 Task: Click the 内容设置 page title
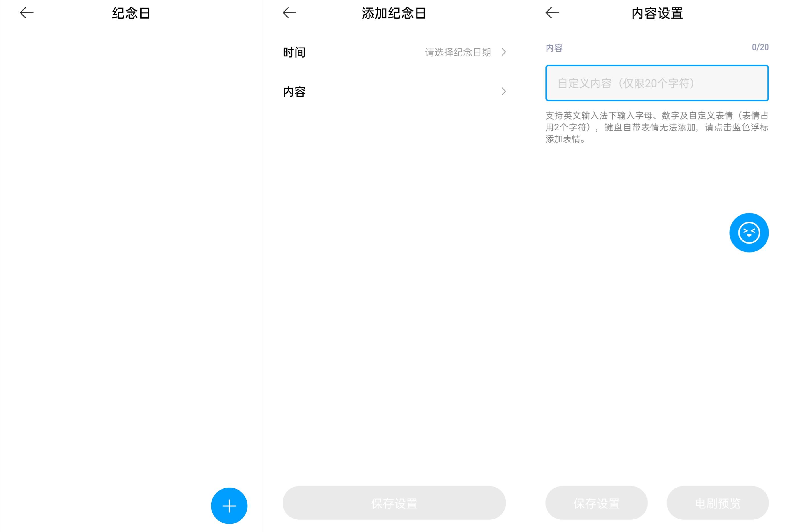pyautogui.click(x=657, y=13)
